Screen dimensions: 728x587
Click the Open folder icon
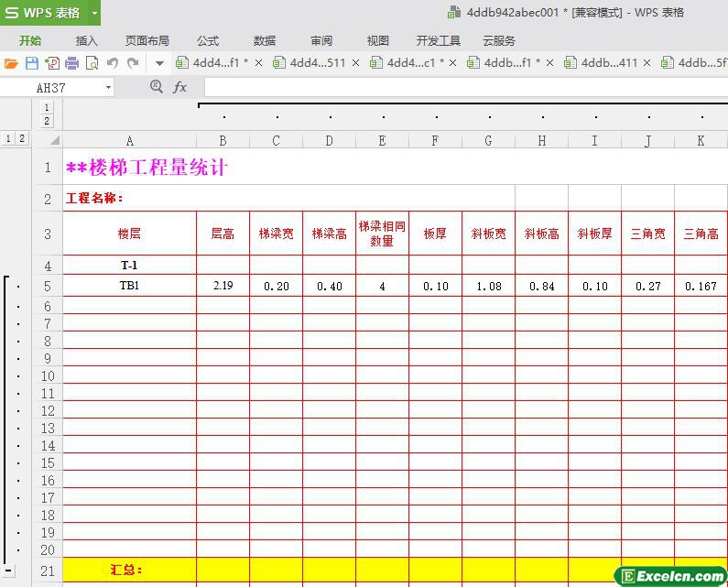pos(11,63)
